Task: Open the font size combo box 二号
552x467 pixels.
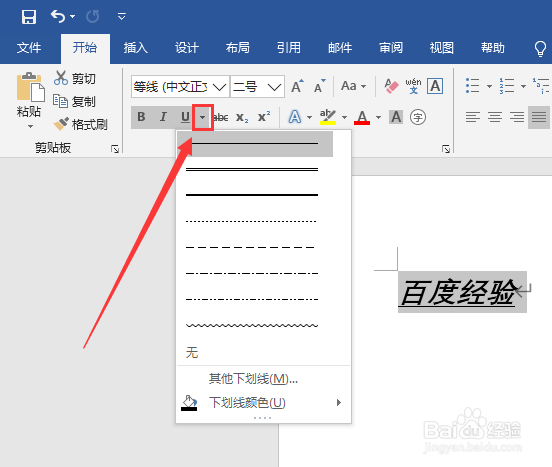Action: (x=257, y=86)
